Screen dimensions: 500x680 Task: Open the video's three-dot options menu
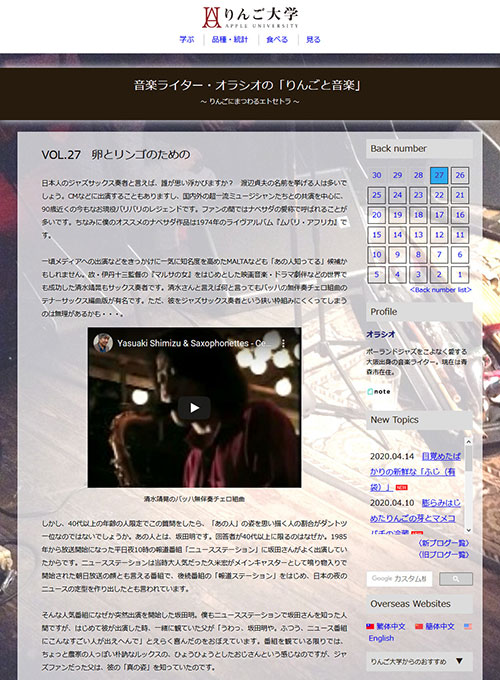tap(284, 343)
